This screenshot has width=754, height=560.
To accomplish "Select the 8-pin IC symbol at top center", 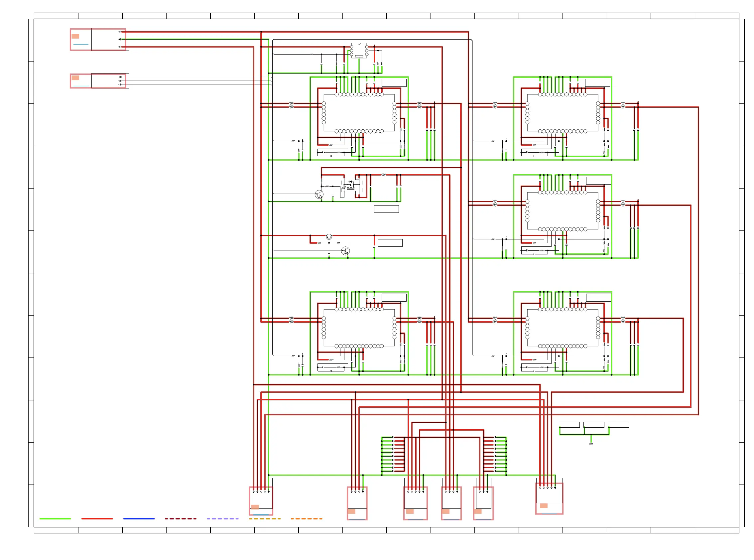I will pyautogui.click(x=359, y=51).
